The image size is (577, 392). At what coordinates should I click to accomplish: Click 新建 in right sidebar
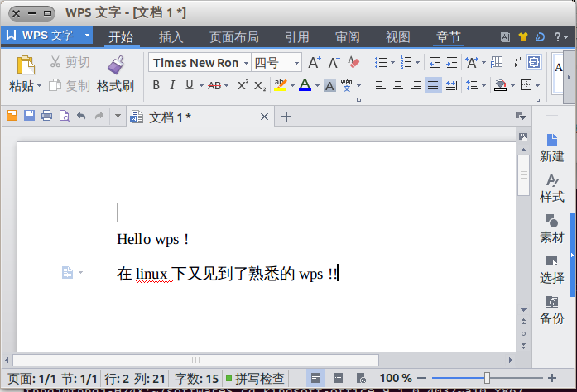click(x=551, y=148)
